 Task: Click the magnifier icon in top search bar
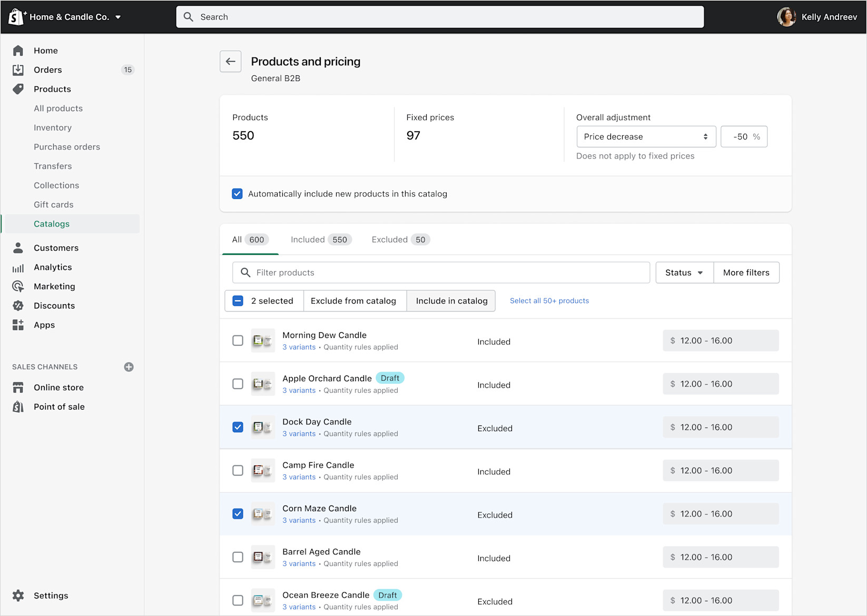(188, 17)
